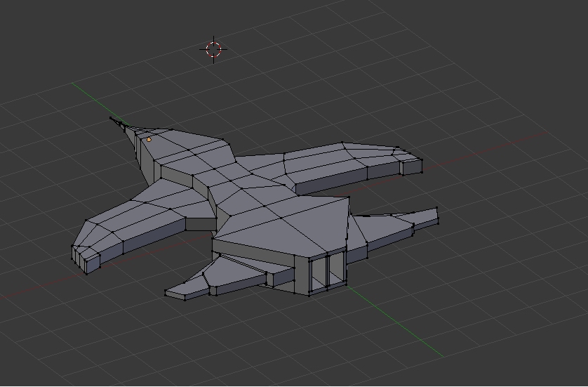Select the front lower fin's pointed tip
This screenshot has height=387, width=588.
166,292
